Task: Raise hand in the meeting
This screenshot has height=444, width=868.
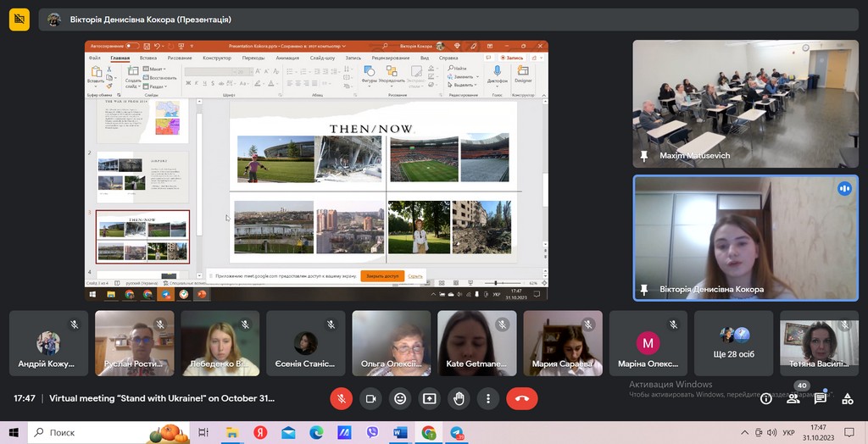Action: click(x=459, y=398)
